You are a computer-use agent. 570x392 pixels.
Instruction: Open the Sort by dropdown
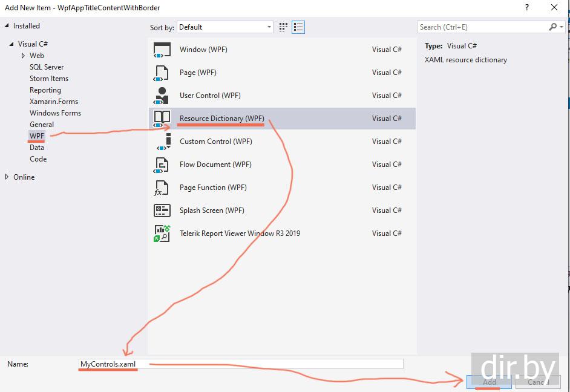(225, 27)
